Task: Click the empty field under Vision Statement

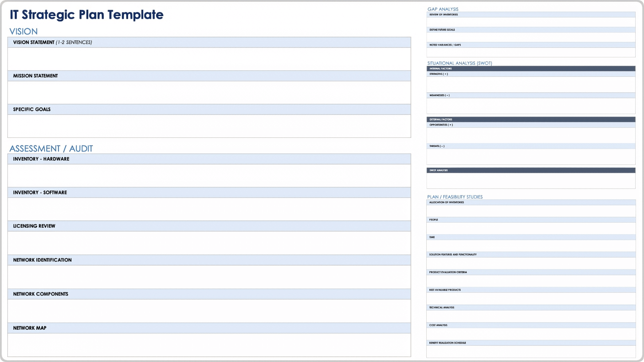Action: click(x=209, y=59)
